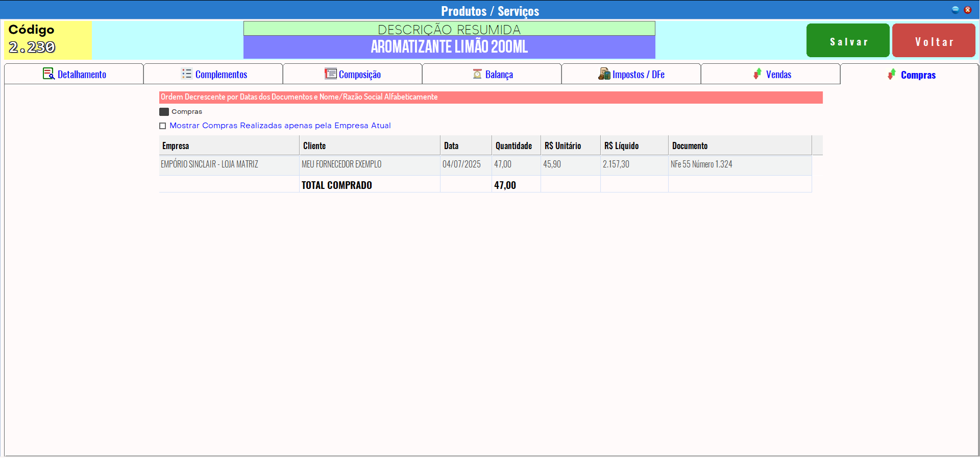Select the Compras tab label
This screenshot has height=458, width=980.
click(918, 75)
